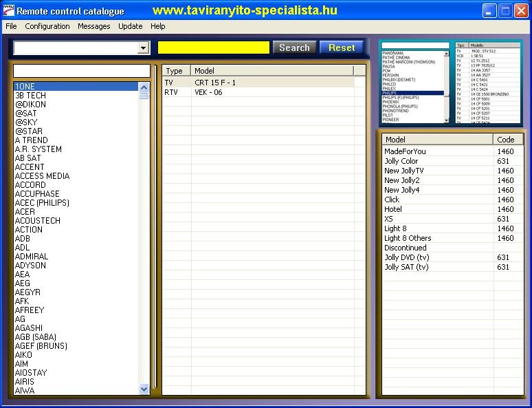Select the ACTION brand
532x408 pixels.
pyautogui.click(x=76, y=230)
